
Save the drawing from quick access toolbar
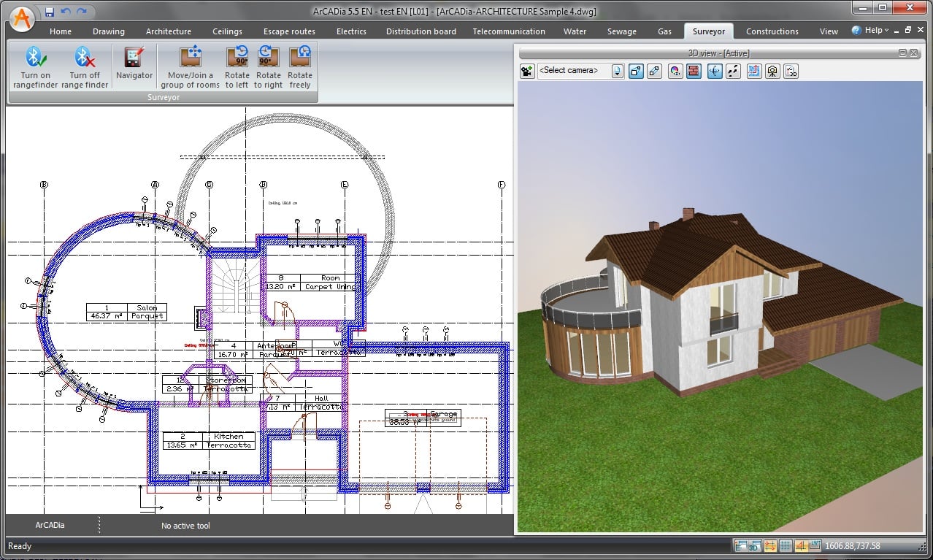coord(49,12)
